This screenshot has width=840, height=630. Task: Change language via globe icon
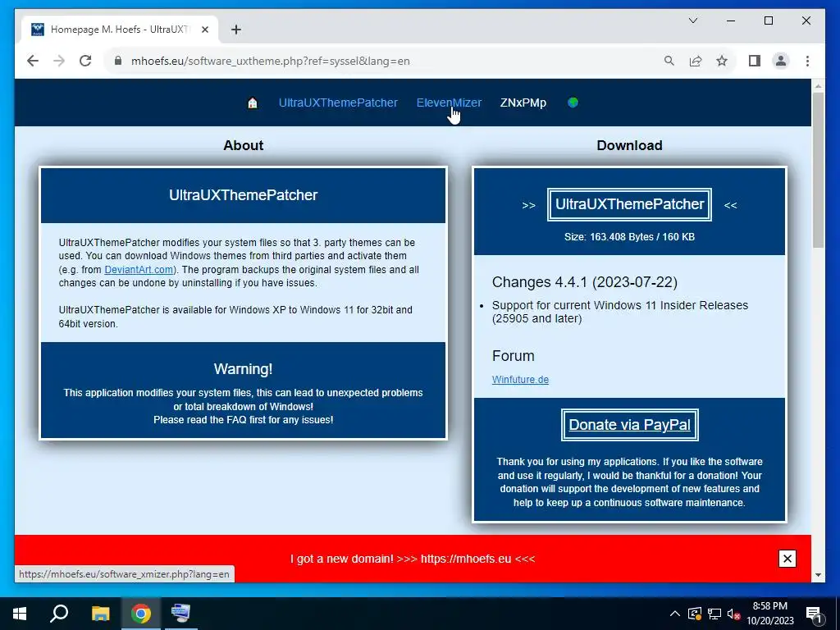click(573, 102)
